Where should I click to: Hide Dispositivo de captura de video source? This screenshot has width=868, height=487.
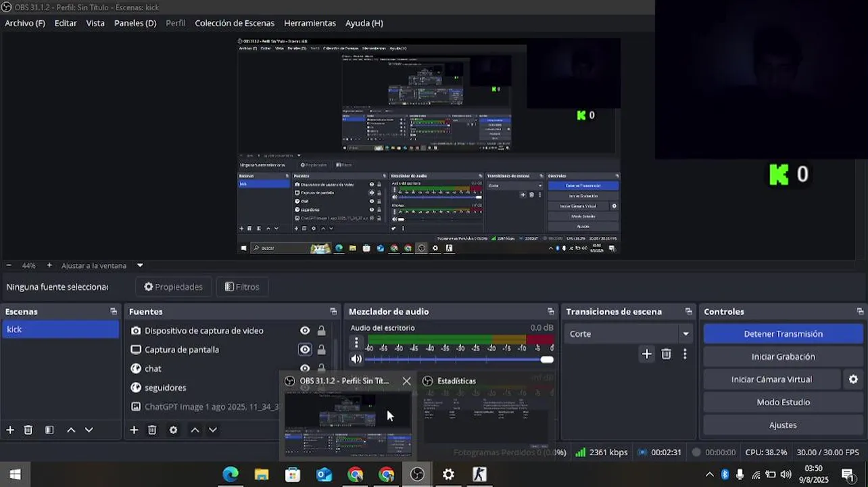coord(305,331)
